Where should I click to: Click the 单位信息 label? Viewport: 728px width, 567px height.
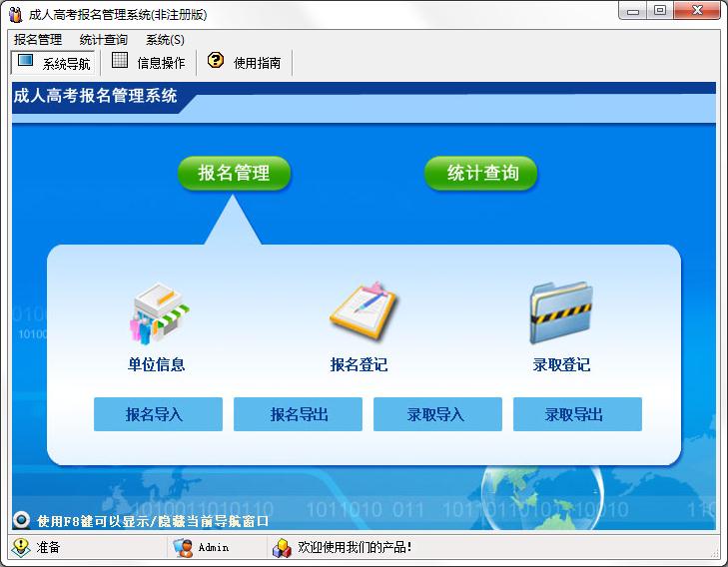tap(157, 364)
